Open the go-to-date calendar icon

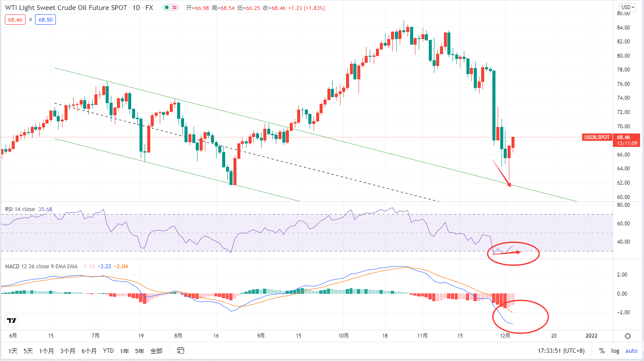(181, 351)
